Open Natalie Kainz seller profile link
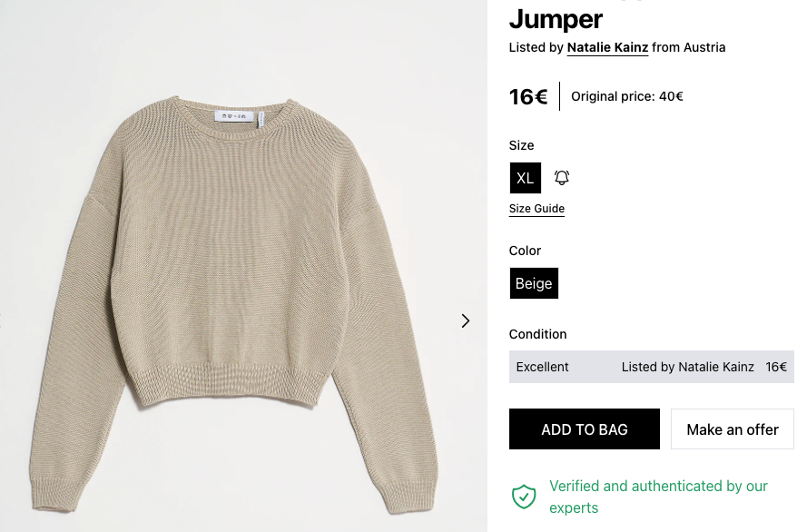The image size is (807, 532). 607,47
